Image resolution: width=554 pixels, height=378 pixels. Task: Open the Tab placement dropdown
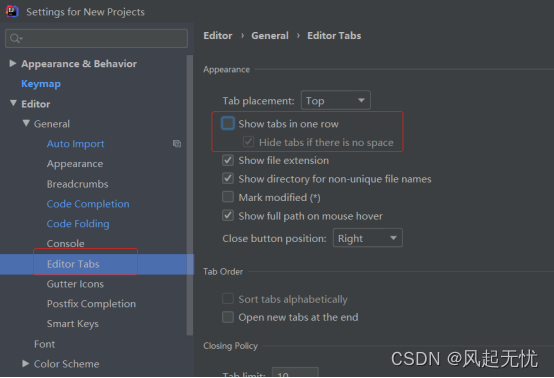click(336, 100)
